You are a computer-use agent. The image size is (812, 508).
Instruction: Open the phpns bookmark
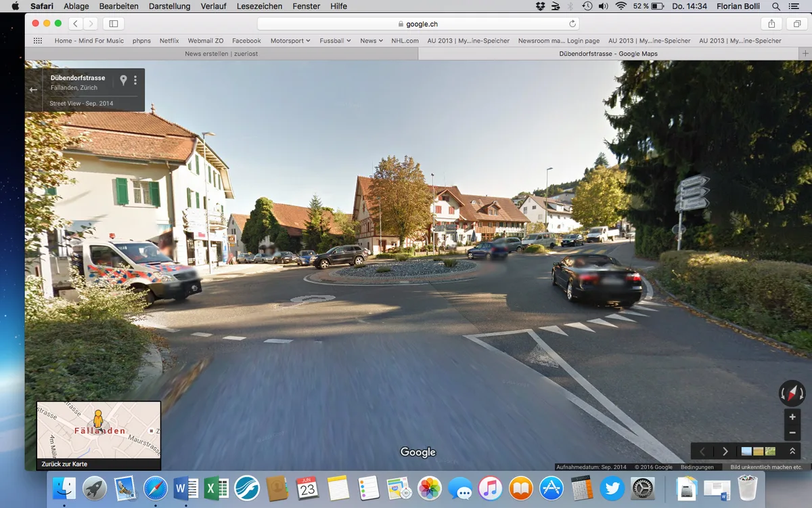141,41
